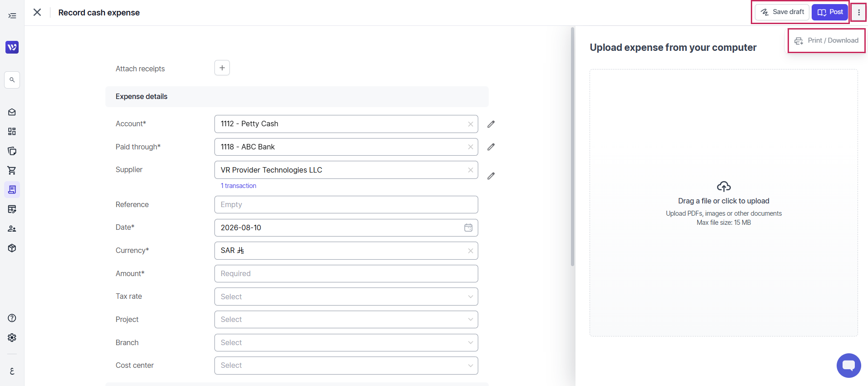The width and height of the screenshot is (868, 386).
Task: Edit the Account with the pencil icon
Action: (491, 124)
